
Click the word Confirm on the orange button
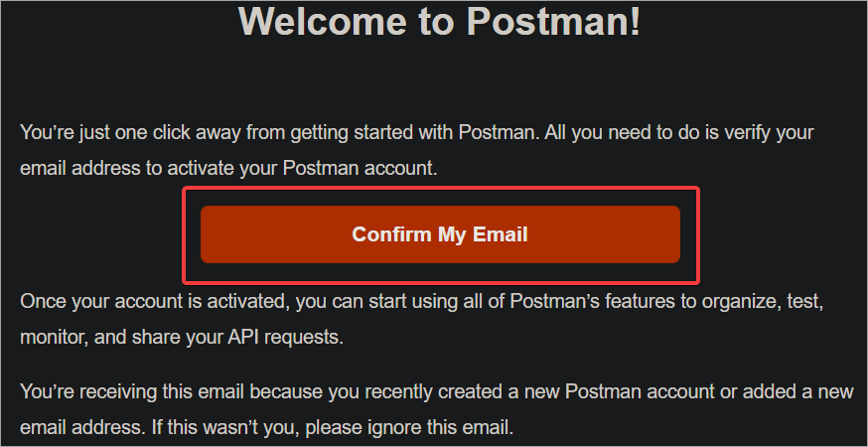391,234
